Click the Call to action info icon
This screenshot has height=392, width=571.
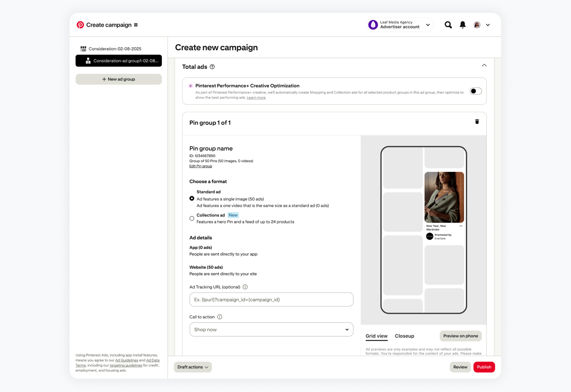coord(220,317)
